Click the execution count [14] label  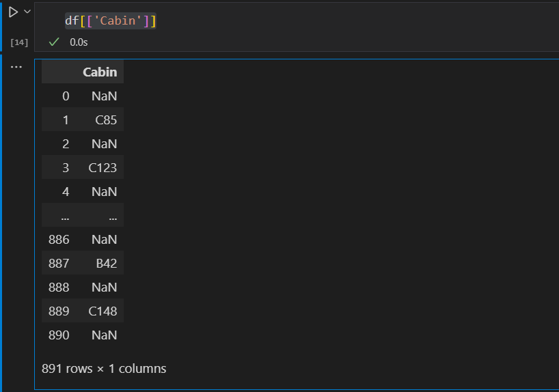coord(19,42)
